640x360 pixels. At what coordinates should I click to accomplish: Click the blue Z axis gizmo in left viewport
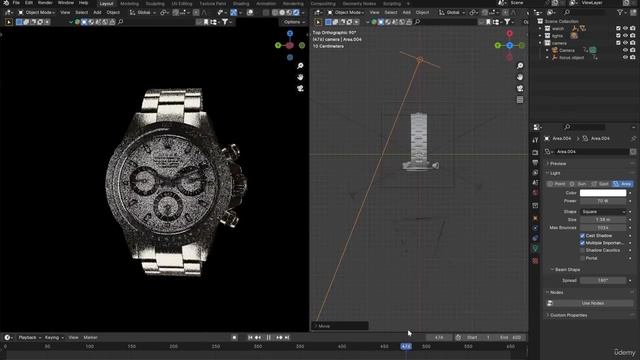coord(290,33)
